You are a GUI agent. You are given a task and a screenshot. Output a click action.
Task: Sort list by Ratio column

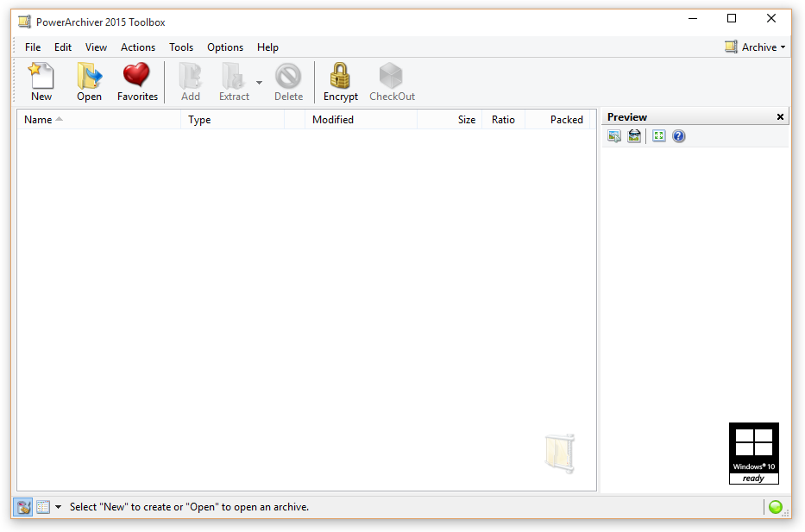tap(503, 120)
